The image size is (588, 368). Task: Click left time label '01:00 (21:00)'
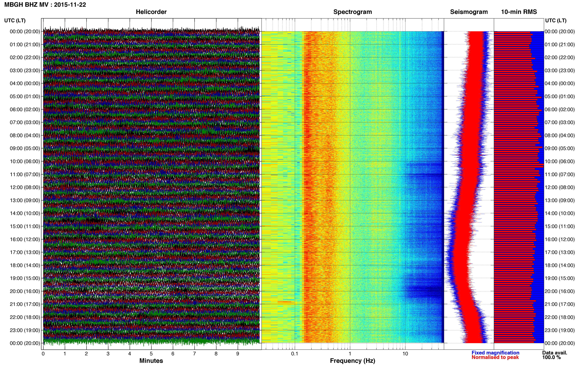tap(25, 45)
